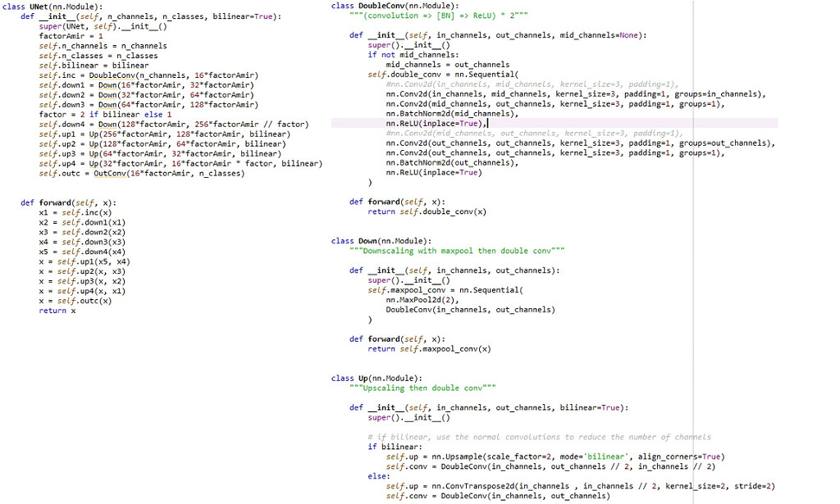
Task: Click the return self.maxpool_conv(x) statement
Action: point(429,349)
